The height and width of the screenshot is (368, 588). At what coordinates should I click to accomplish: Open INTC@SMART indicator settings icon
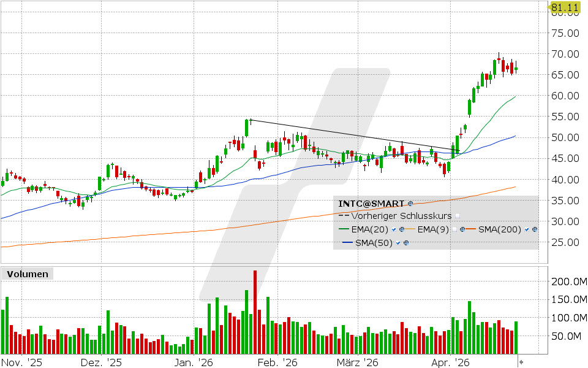pos(410,204)
